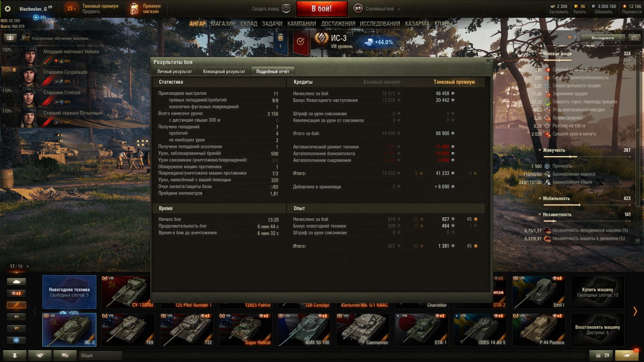Toggle the highlighted premium vehicle carousel filter

coord(16,305)
